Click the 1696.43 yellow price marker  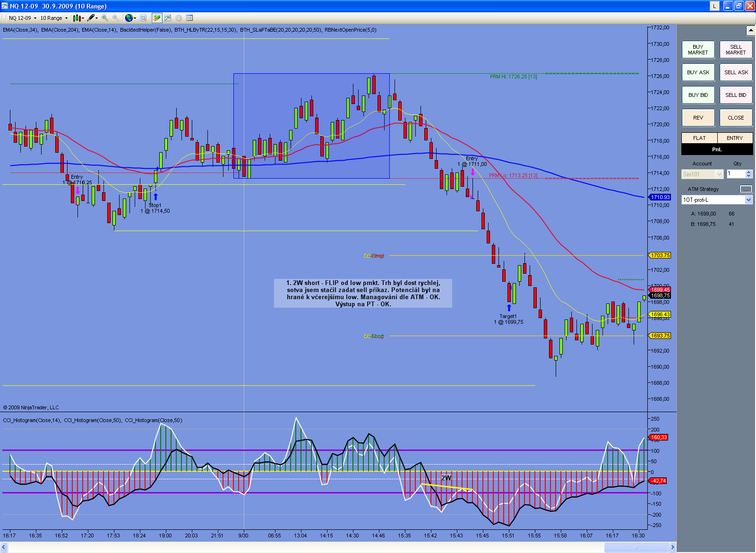pyautogui.click(x=660, y=314)
